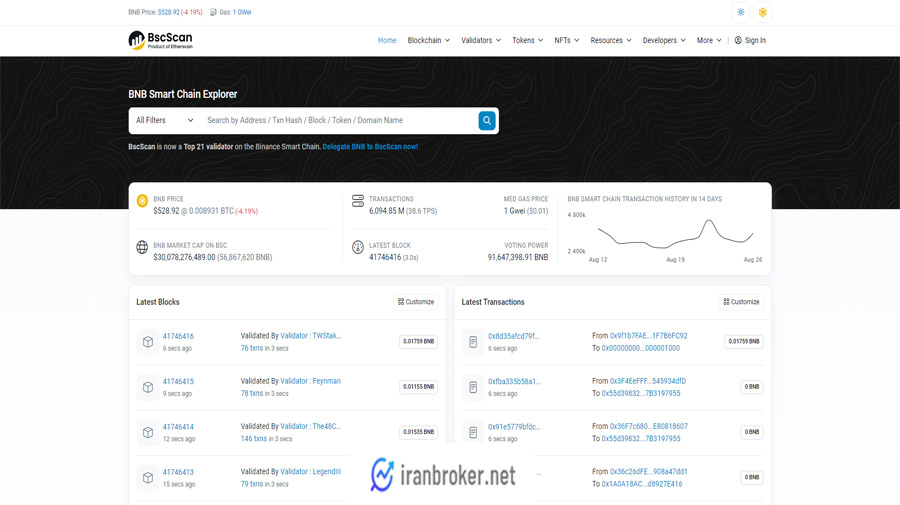Click the 0.01535 BNB reward badge
This screenshot has height=505, width=900.
418,432
